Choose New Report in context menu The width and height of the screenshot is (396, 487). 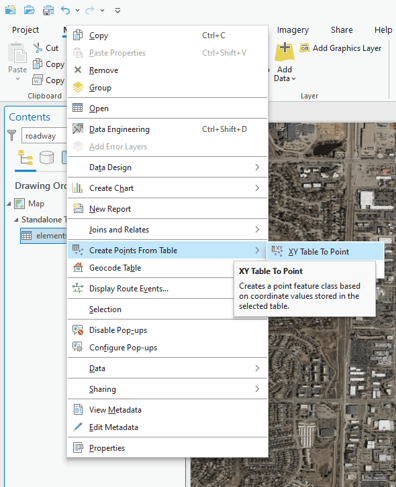coord(167,209)
